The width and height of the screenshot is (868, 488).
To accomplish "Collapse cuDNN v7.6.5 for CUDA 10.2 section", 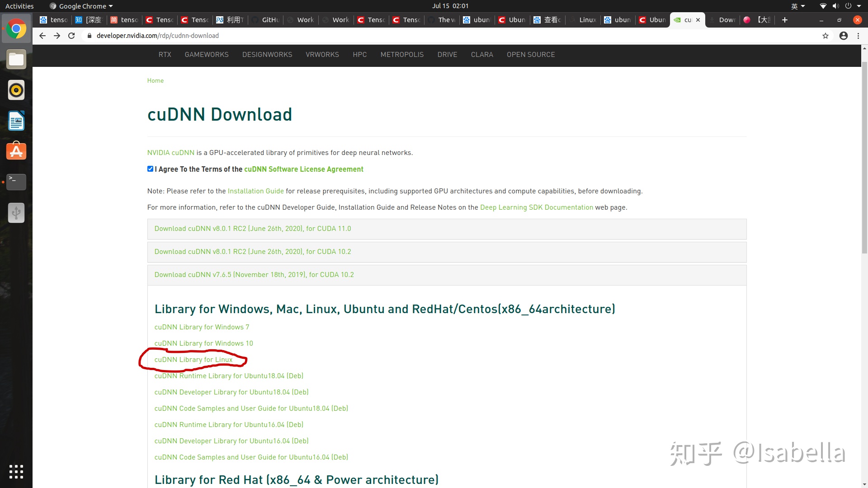I will [x=254, y=275].
